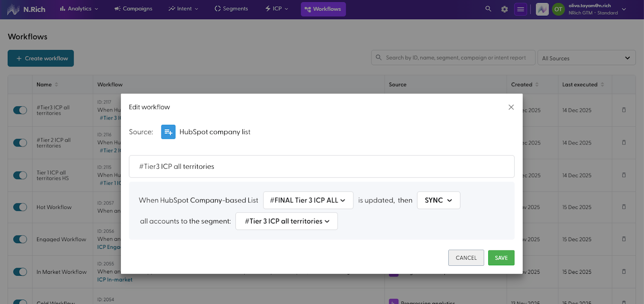
Task: Toggle off #Tier 2 ICP all territories workflow
Action: 20,143
